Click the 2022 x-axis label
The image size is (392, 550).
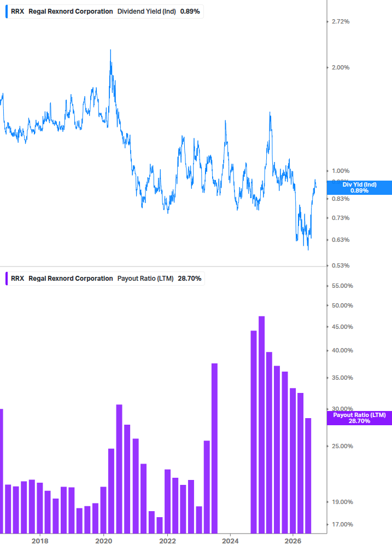(x=167, y=541)
